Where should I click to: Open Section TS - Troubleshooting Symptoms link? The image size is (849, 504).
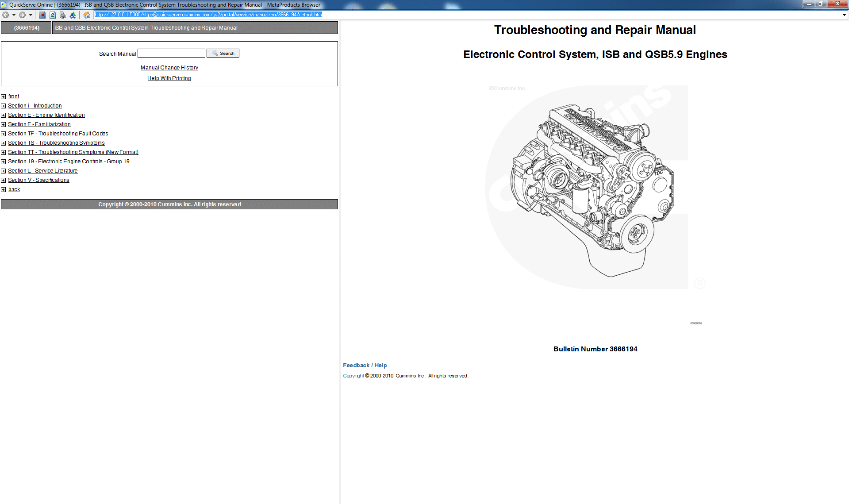(56, 143)
